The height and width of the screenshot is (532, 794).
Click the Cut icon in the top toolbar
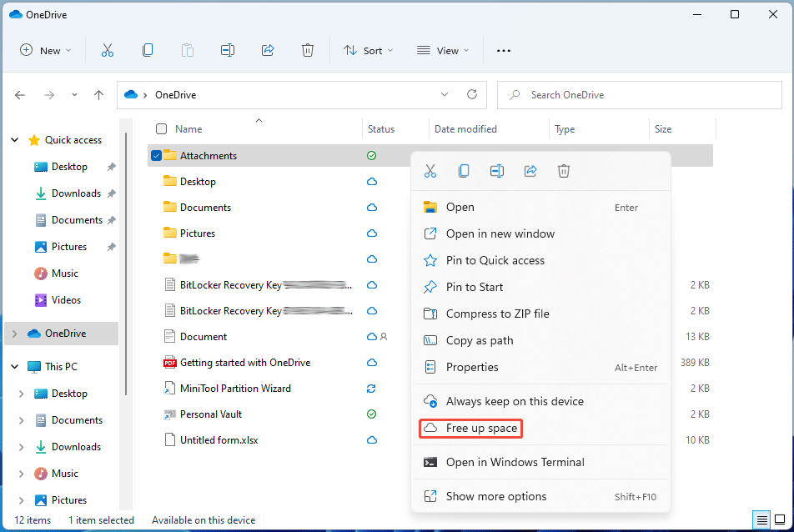tap(108, 50)
